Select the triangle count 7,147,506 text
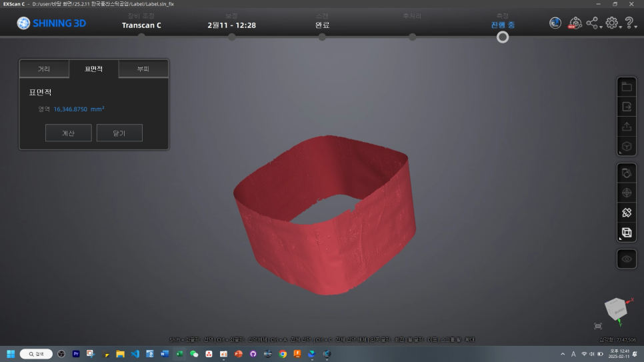Viewport: 644px width, 362px height. [617, 340]
